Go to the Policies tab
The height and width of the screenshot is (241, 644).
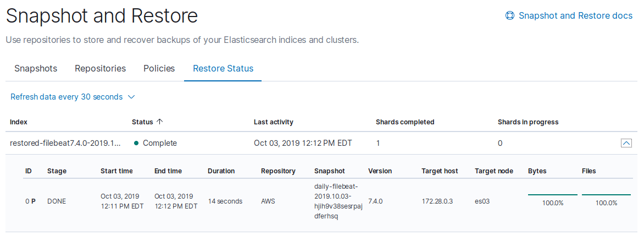(x=159, y=68)
